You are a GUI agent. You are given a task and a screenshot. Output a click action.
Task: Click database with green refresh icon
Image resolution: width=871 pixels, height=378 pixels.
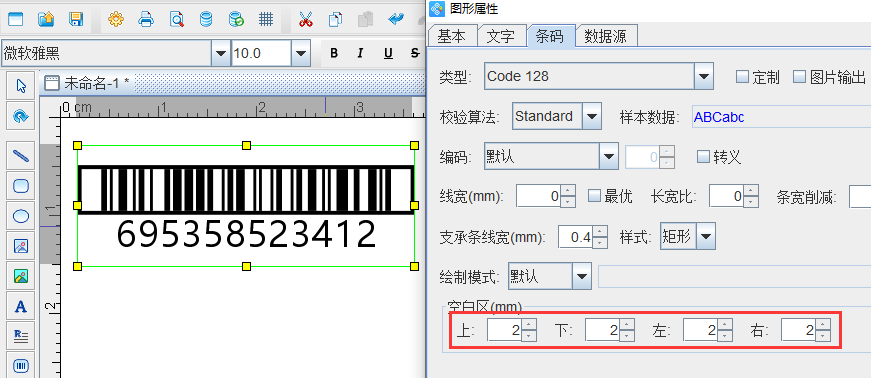(237, 20)
